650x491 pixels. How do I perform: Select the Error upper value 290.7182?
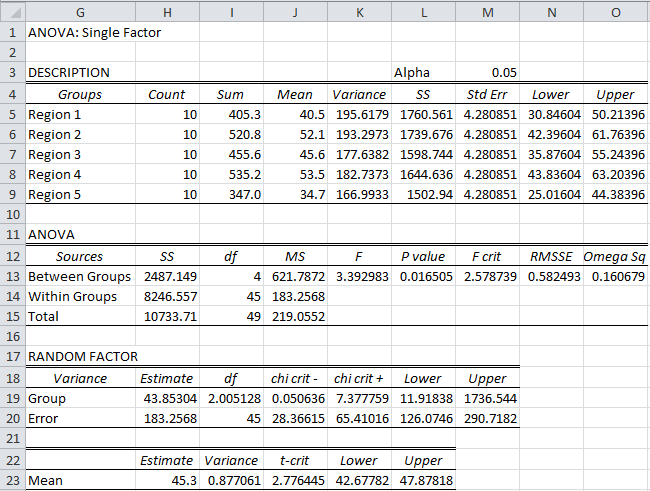coord(487,419)
